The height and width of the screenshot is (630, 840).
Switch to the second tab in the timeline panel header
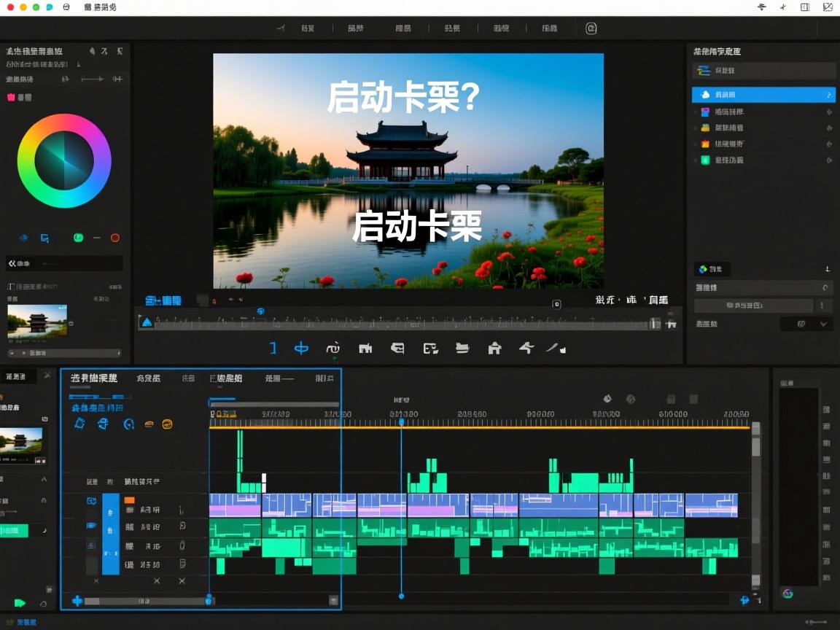pos(148,378)
